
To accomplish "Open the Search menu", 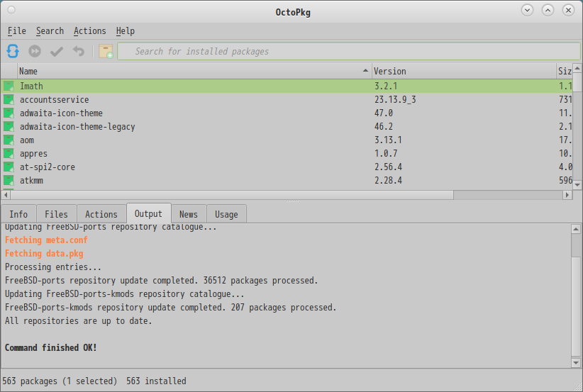I will point(50,31).
